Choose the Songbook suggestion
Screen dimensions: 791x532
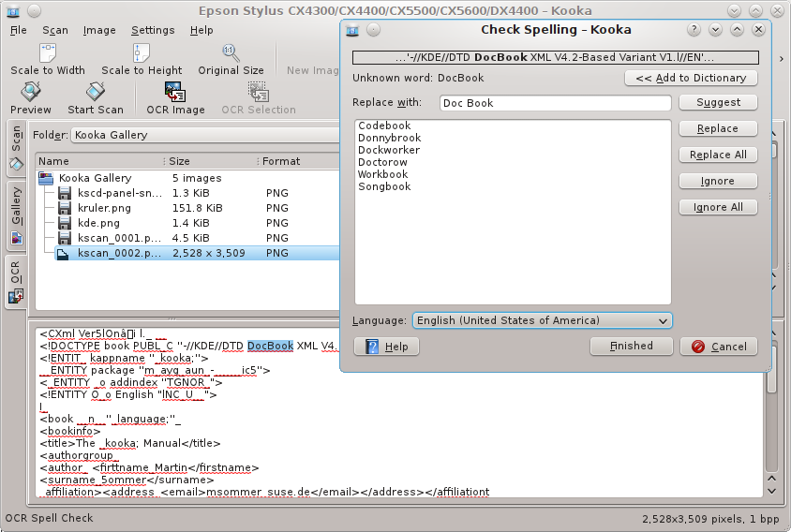pos(384,186)
